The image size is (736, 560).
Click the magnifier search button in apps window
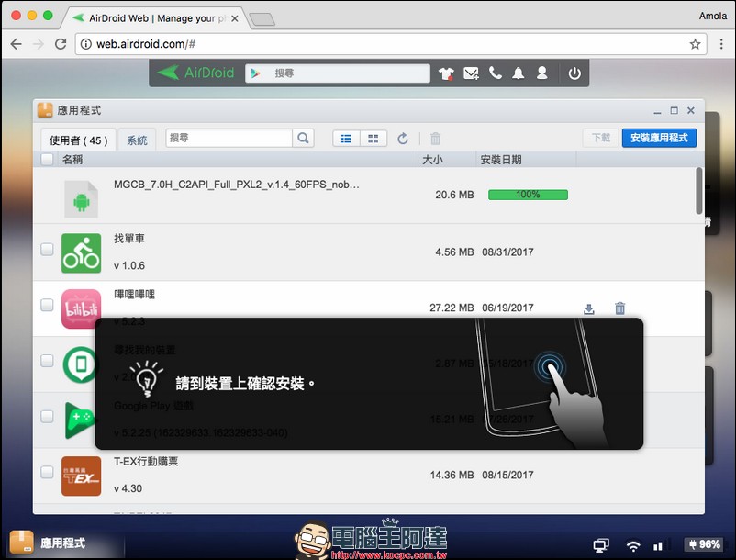(x=303, y=138)
